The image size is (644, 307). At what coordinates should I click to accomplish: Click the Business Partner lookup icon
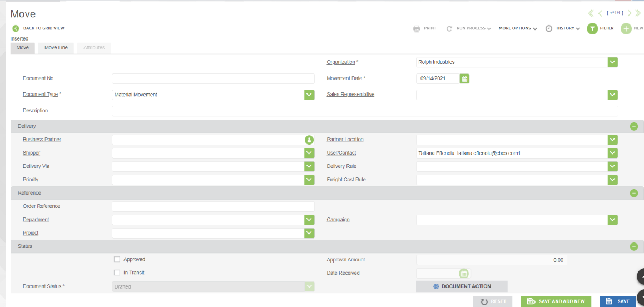[309, 140]
